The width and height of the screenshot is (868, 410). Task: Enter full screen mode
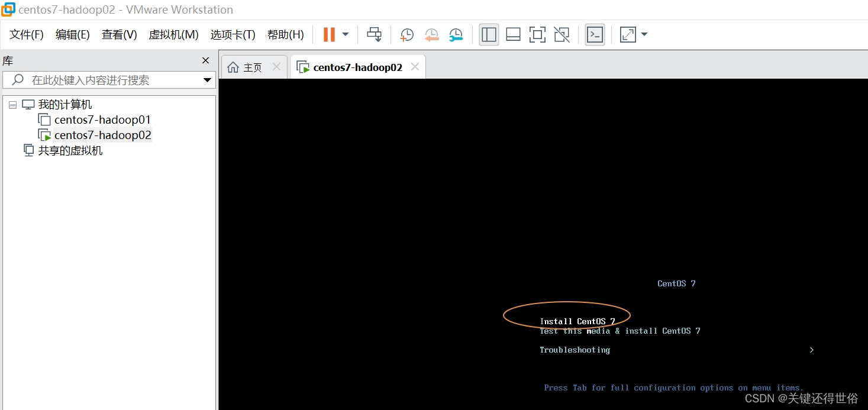[537, 35]
